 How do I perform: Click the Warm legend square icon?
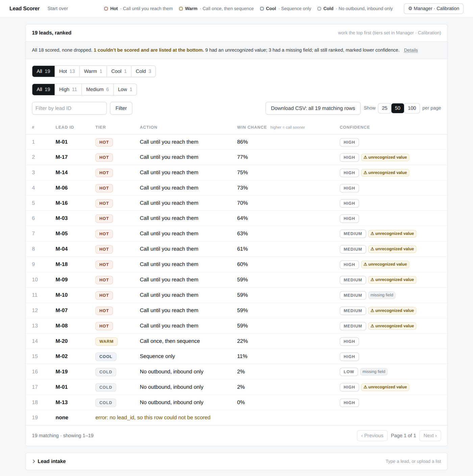pyautogui.click(x=181, y=9)
